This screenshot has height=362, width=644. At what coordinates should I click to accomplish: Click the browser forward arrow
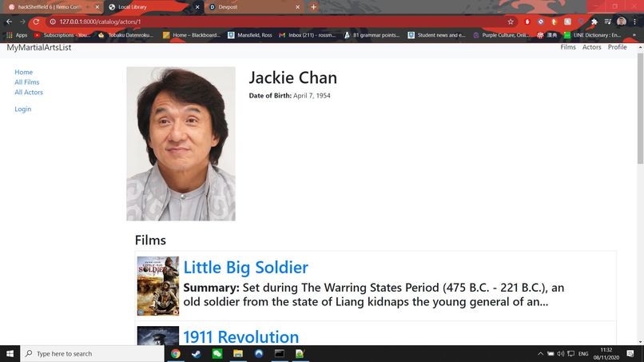click(x=22, y=22)
